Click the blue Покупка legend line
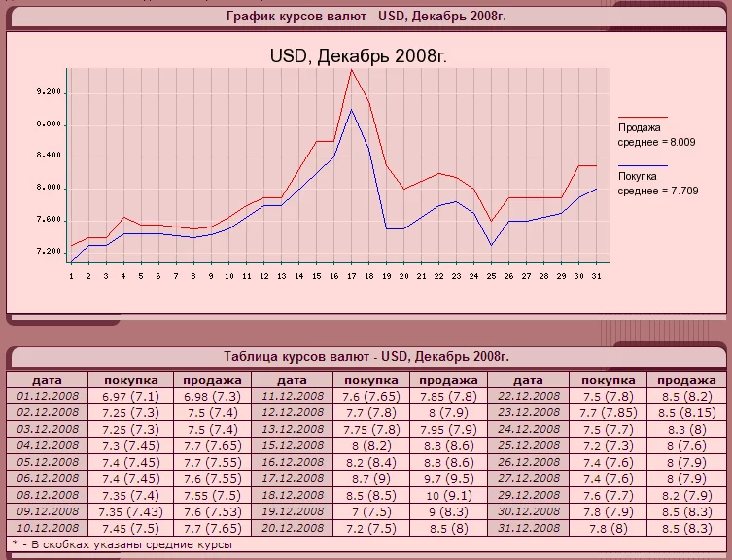 [643, 165]
